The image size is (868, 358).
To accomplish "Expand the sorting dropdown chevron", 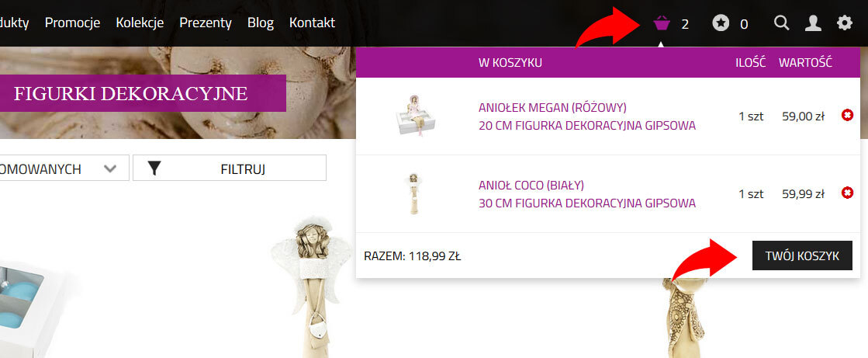I will coord(110,169).
